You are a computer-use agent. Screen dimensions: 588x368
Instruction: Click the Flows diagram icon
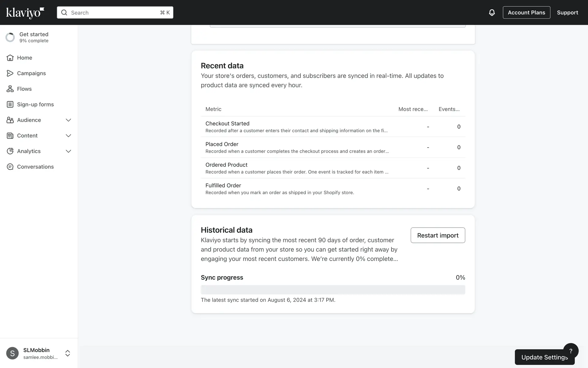[x=10, y=89]
